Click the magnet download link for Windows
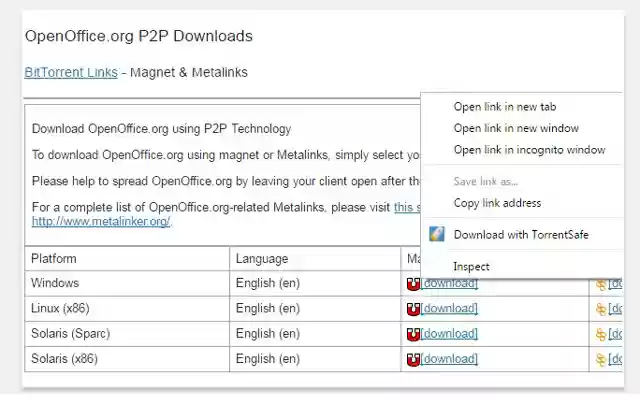This screenshot has height=400, width=640. click(x=449, y=283)
